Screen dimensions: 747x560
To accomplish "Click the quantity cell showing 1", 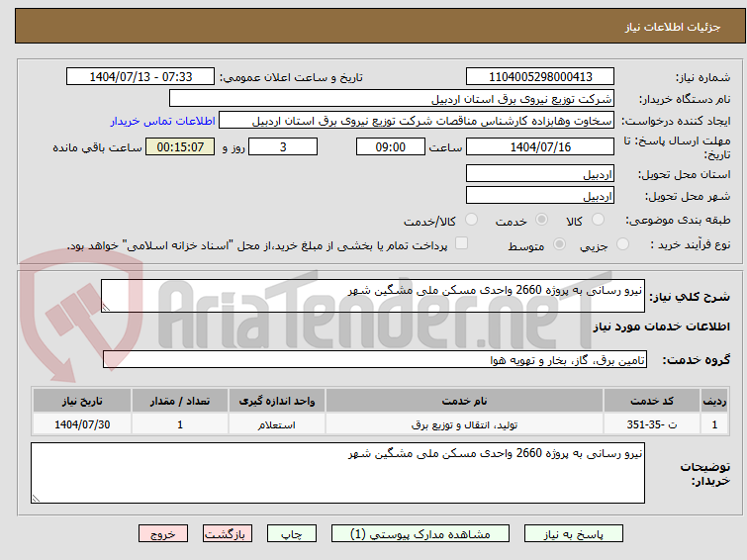I will tap(180, 424).
